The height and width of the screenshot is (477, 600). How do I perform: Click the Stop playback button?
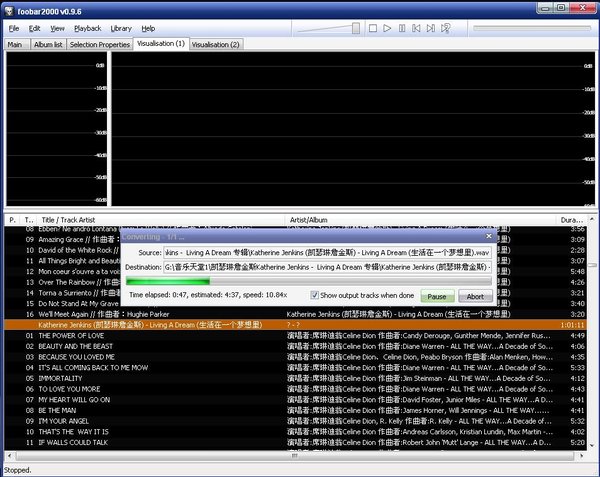[373, 28]
